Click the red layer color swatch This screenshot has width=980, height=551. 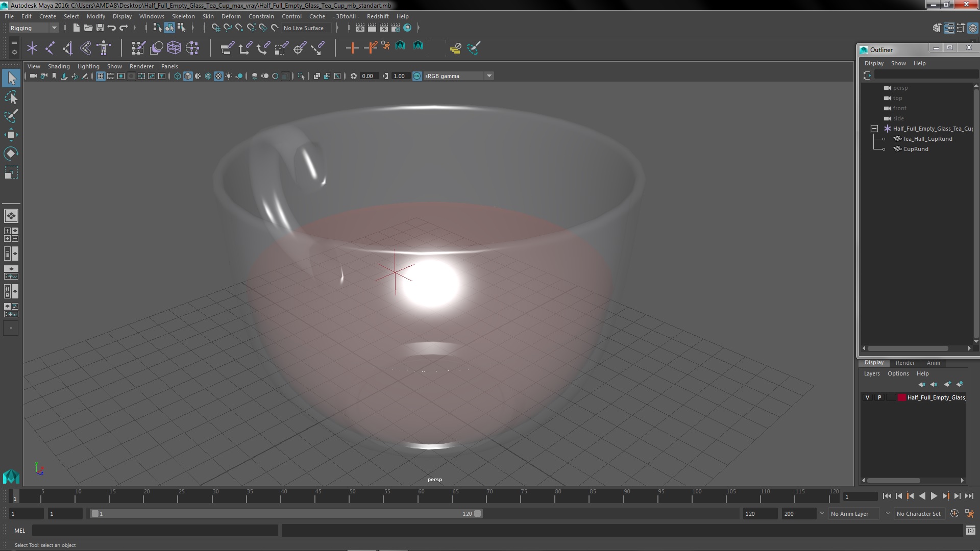[x=902, y=397]
